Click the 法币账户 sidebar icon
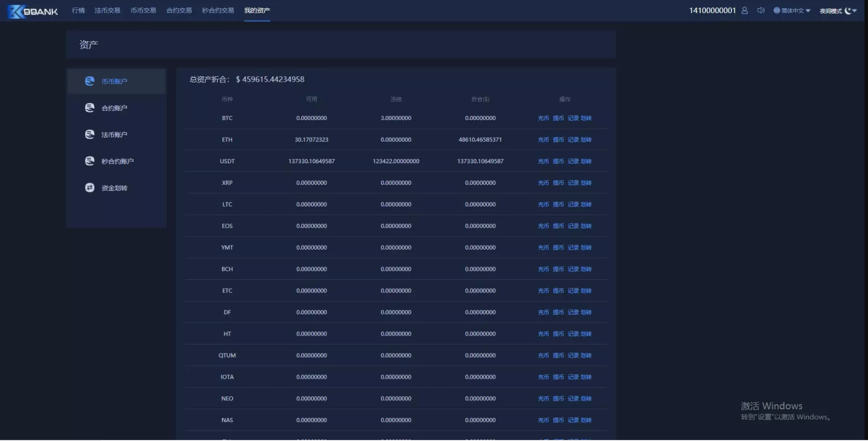Screen dimensions: 868x441 (x=90, y=134)
